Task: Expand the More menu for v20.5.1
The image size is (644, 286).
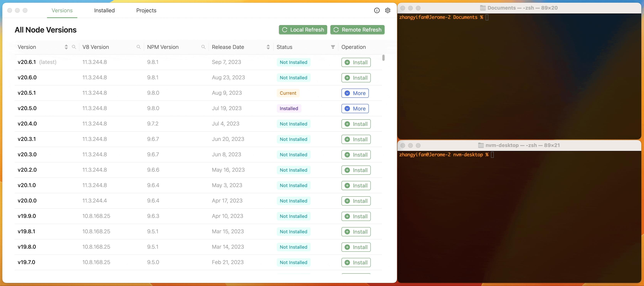Action: [x=355, y=93]
